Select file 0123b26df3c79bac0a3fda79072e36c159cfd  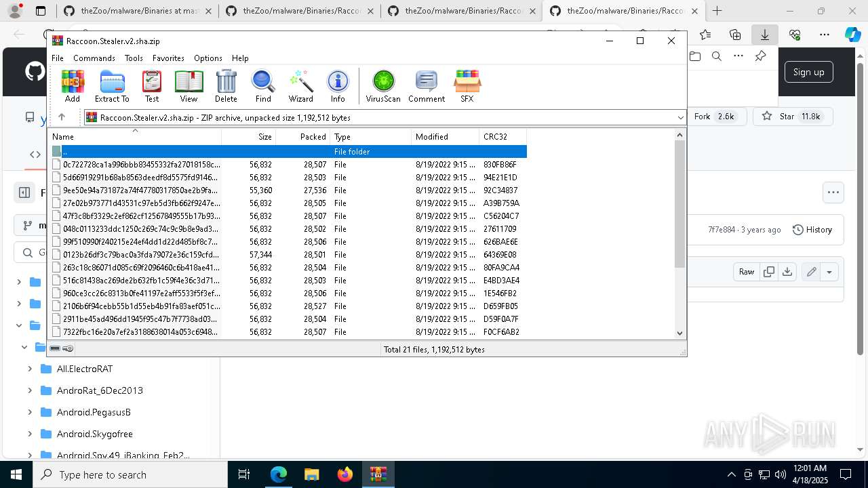tap(288, 255)
